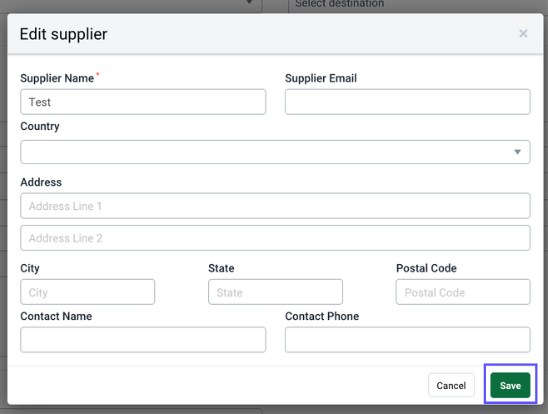Select the Address Line 1 field

pos(275,206)
